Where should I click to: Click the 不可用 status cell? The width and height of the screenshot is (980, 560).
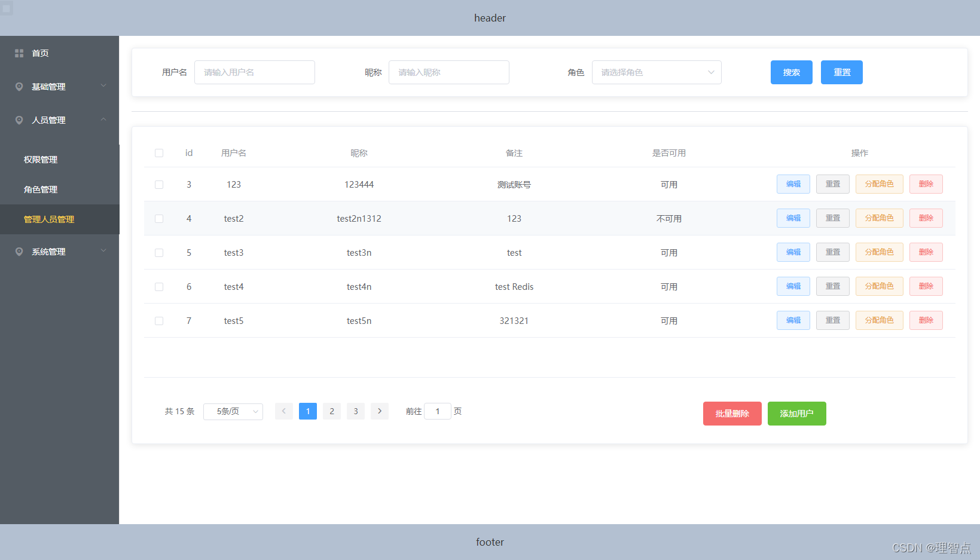669,219
